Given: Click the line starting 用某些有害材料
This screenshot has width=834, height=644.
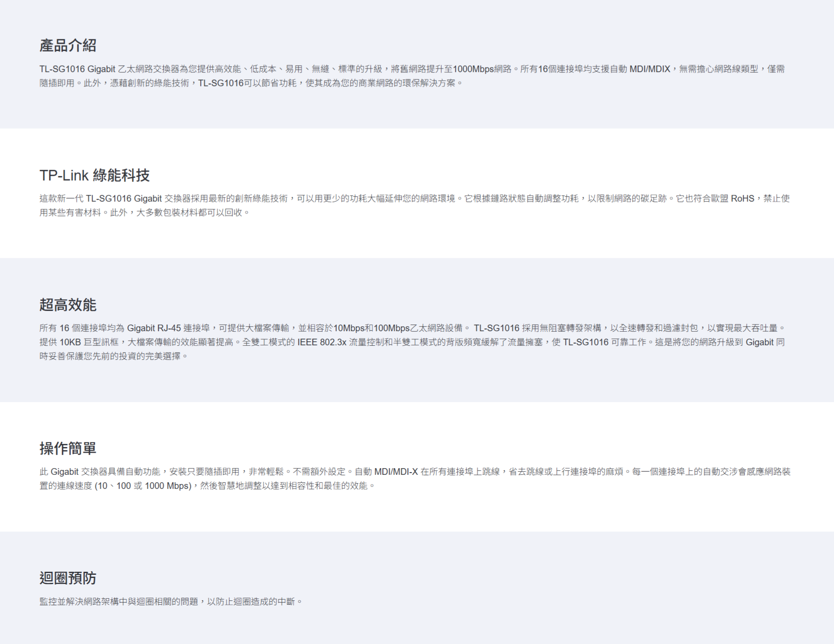Looking at the screenshot, I should pyautogui.click(x=144, y=213).
